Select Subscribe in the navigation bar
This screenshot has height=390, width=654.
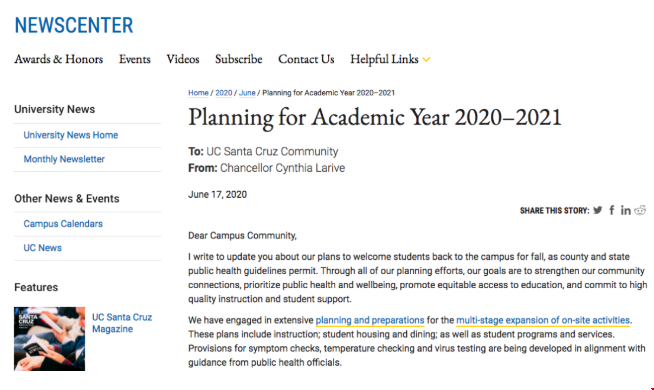tap(239, 59)
